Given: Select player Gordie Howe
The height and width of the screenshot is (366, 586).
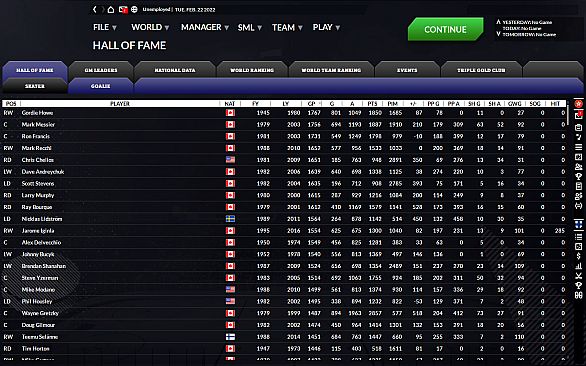Looking at the screenshot, I should point(37,113).
